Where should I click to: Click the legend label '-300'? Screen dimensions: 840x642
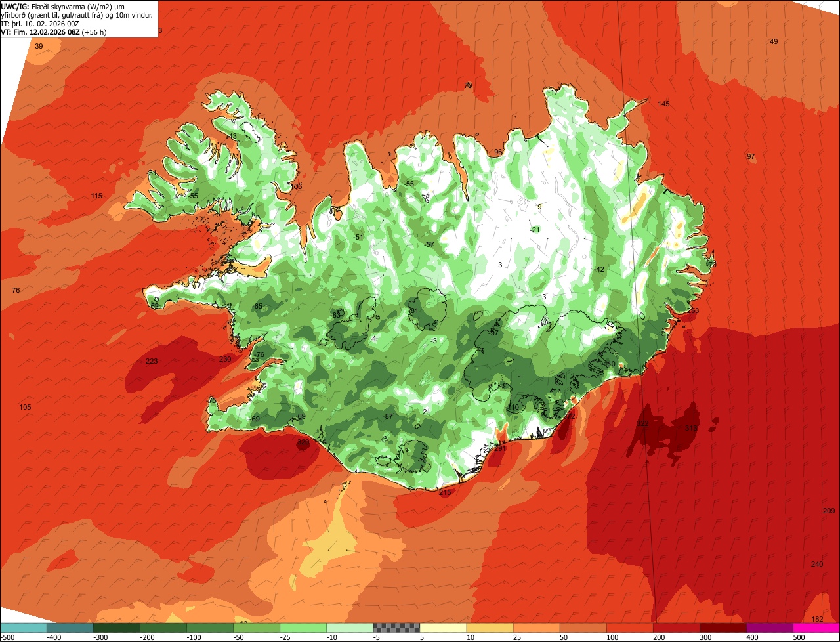coord(100,637)
